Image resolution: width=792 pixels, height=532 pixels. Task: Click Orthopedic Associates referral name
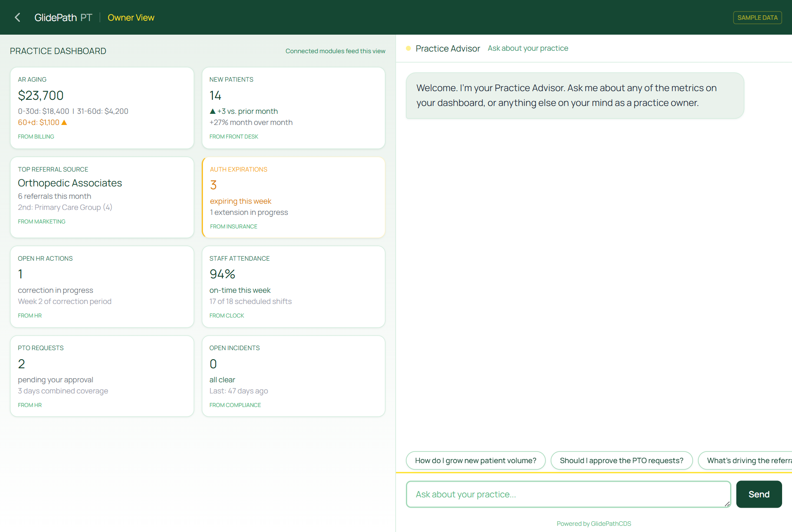70,183
